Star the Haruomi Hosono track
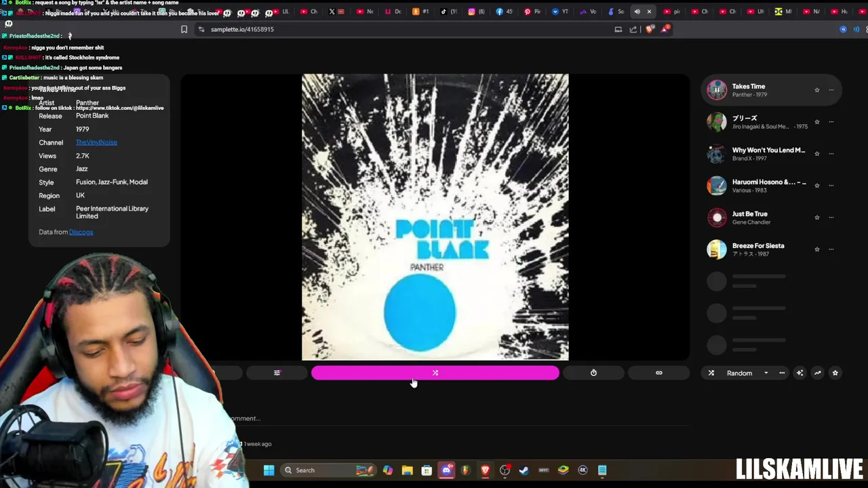Image resolution: width=868 pixels, height=488 pixels. 816,186
